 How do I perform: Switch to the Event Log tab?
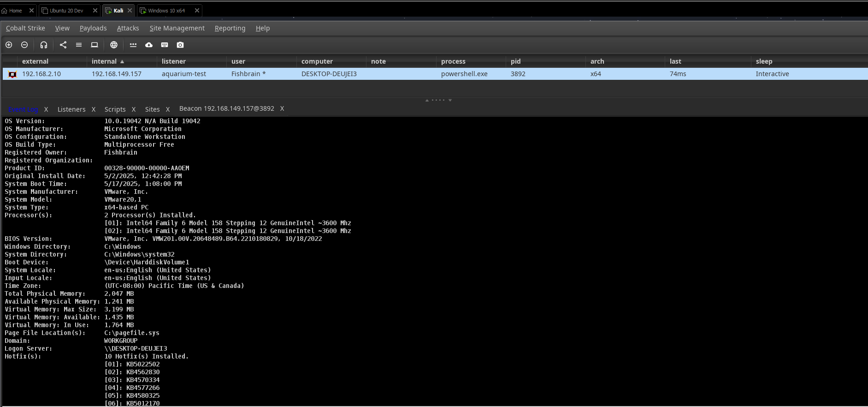23,109
